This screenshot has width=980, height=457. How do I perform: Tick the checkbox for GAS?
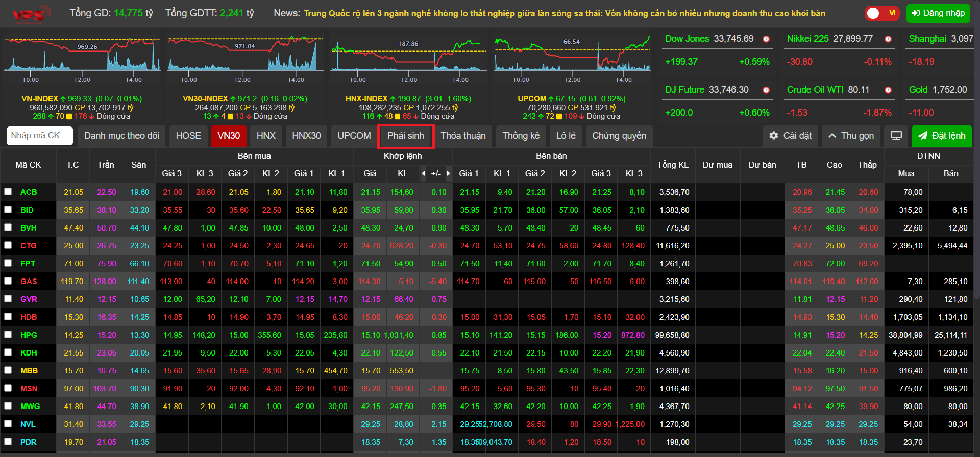tap(8, 281)
